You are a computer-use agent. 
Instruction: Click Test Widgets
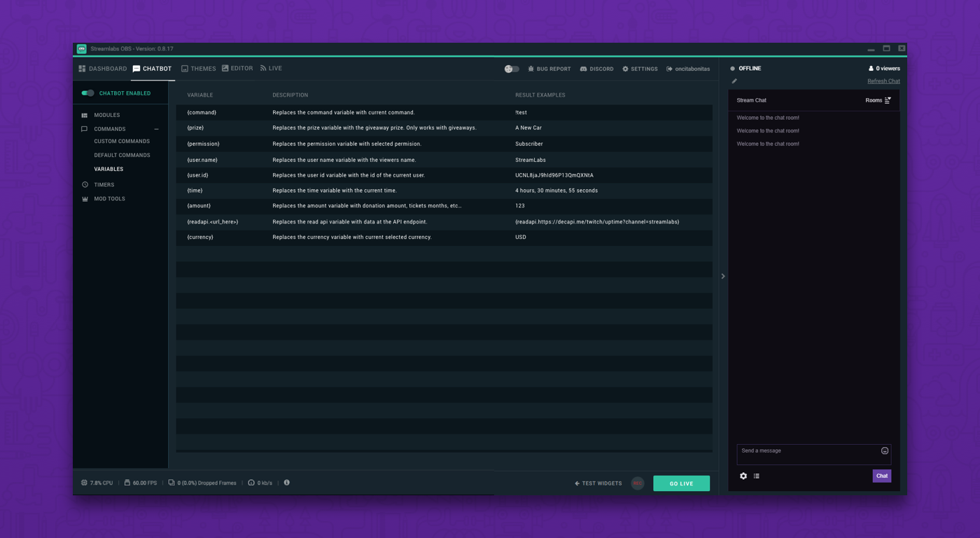(598, 483)
